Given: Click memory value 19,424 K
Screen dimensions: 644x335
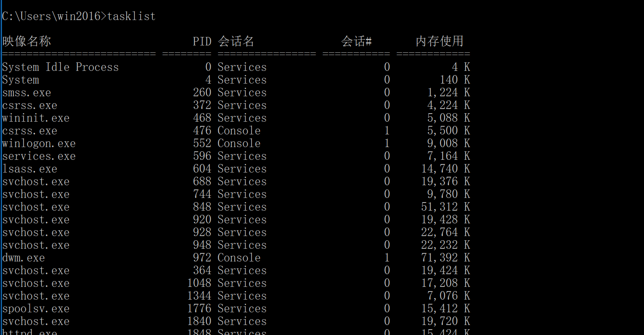Looking at the screenshot, I should tap(446, 270).
